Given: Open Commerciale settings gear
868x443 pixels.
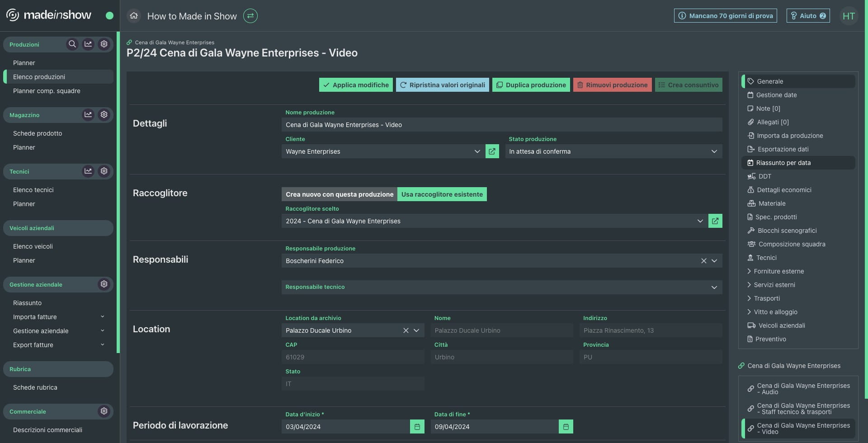Looking at the screenshot, I should (x=104, y=411).
